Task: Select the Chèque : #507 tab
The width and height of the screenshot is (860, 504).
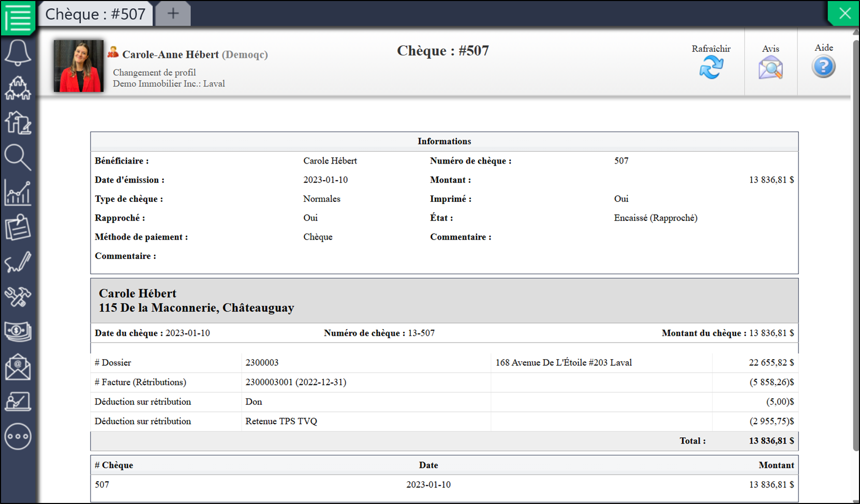Action: pos(96,14)
